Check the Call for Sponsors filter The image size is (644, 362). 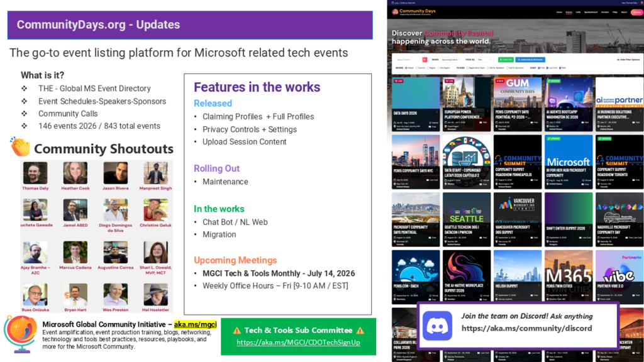point(507,68)
